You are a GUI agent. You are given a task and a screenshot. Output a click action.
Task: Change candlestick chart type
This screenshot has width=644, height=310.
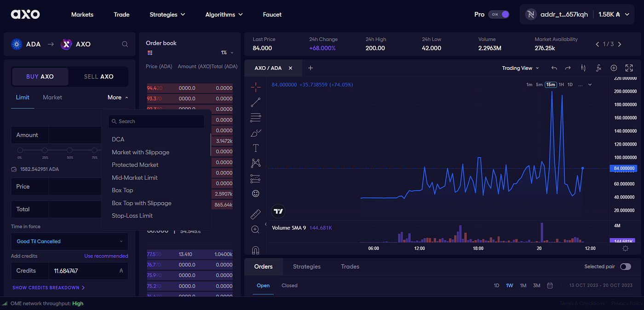(583, 68)
